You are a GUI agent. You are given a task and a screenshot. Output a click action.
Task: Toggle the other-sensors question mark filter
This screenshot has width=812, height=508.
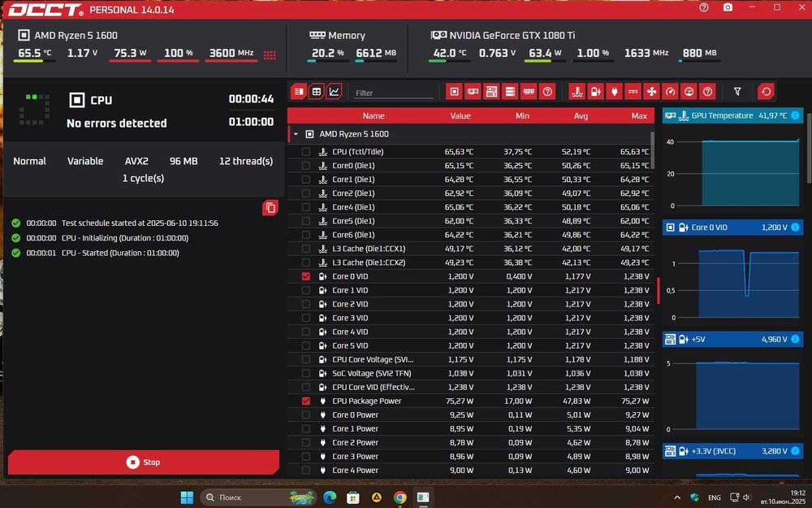point(707,92)
